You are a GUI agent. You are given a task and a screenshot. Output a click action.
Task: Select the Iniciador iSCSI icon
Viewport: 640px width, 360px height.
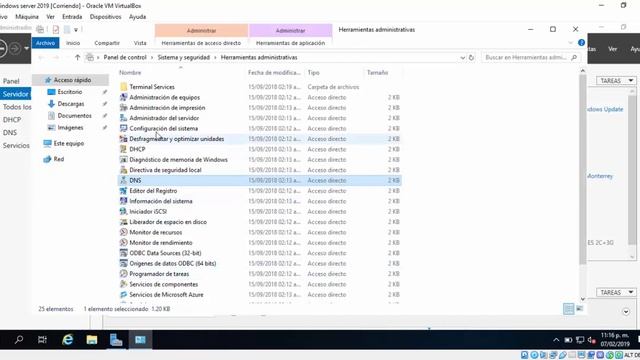124,211
